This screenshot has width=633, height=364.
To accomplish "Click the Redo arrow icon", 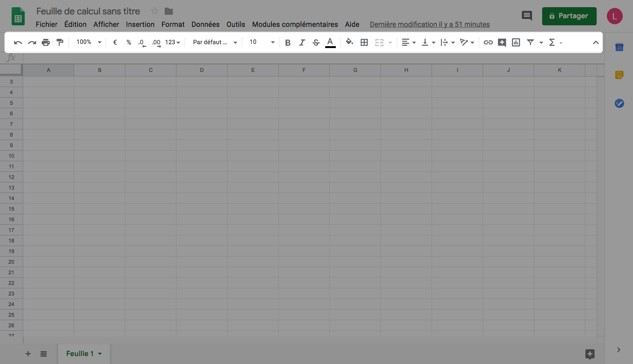I will pos(32,42).
